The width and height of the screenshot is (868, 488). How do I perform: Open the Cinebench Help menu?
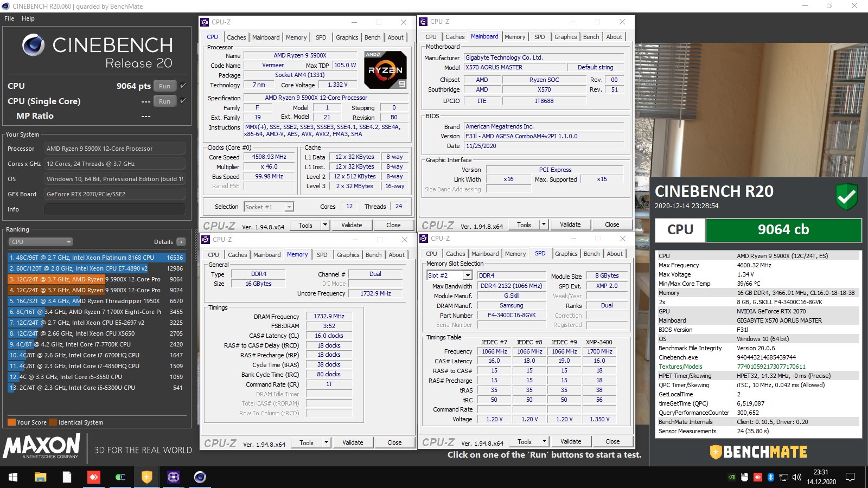click(28, 18)
